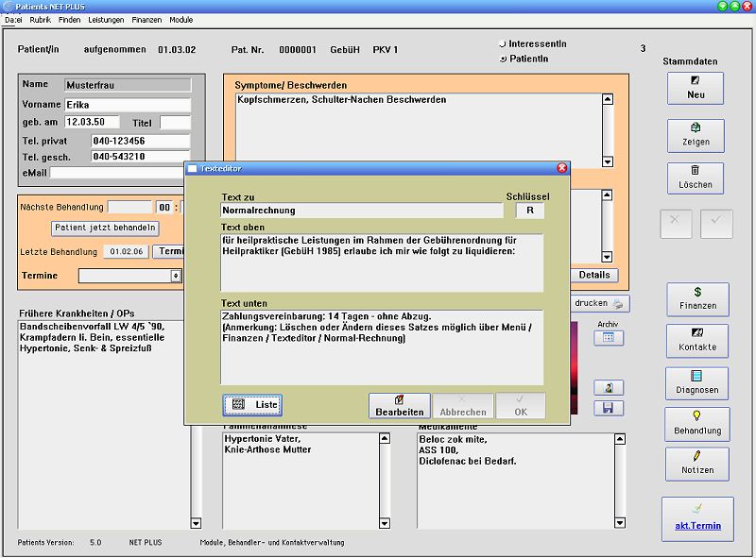Image resolution: width=756 pixels, height=558 pixels.
Task: Click the Nächste Behandlung date field
Action: click(x=129, y=207)
